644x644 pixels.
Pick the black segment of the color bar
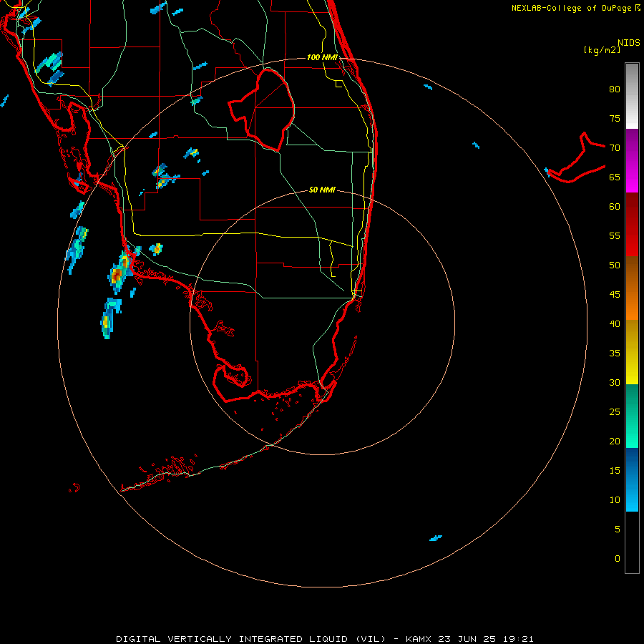(632, 542)
